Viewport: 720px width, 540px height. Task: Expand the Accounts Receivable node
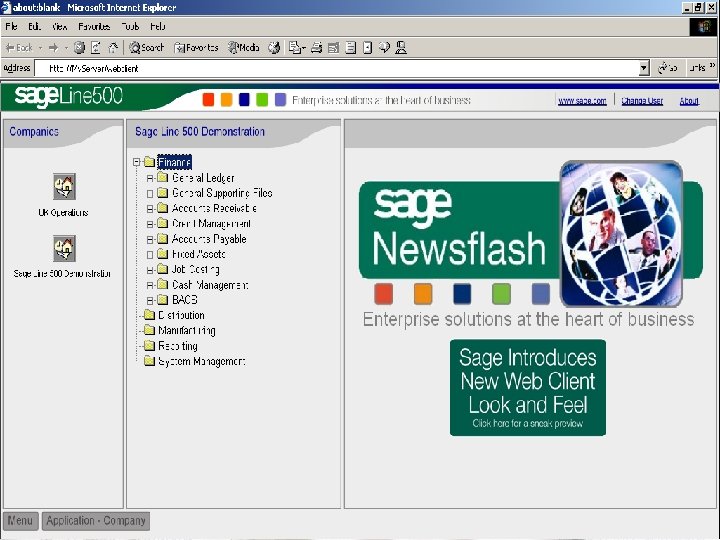tap(150, 208)
